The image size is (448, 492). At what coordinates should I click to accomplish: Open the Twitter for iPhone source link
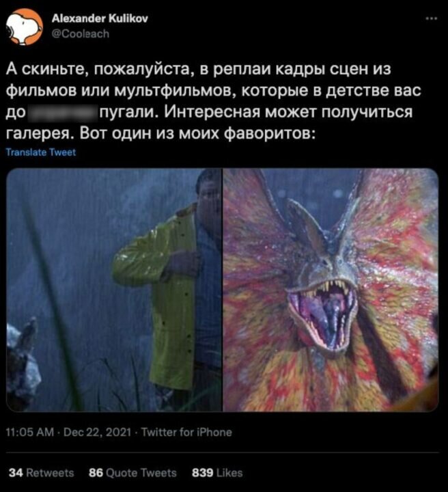[x=186, y=432]
